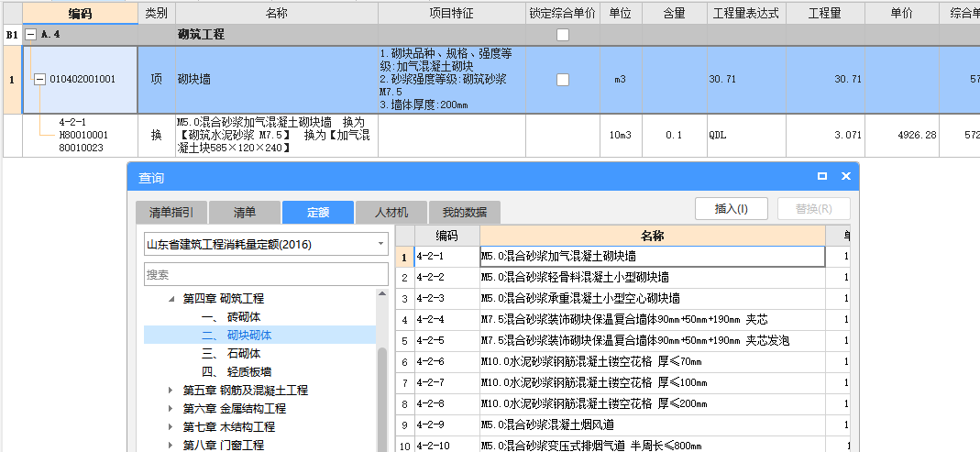This screenshot has width=980, height=452.
Task: Expand 第五章 钢筋及混凝土工程 node
Action: click(x=171, y=390)
